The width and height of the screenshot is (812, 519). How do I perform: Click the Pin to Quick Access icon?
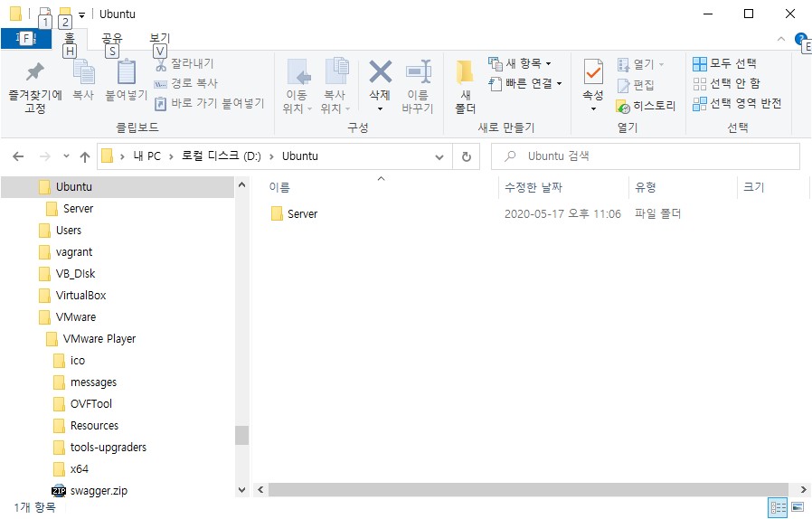[x=34, y=72]
